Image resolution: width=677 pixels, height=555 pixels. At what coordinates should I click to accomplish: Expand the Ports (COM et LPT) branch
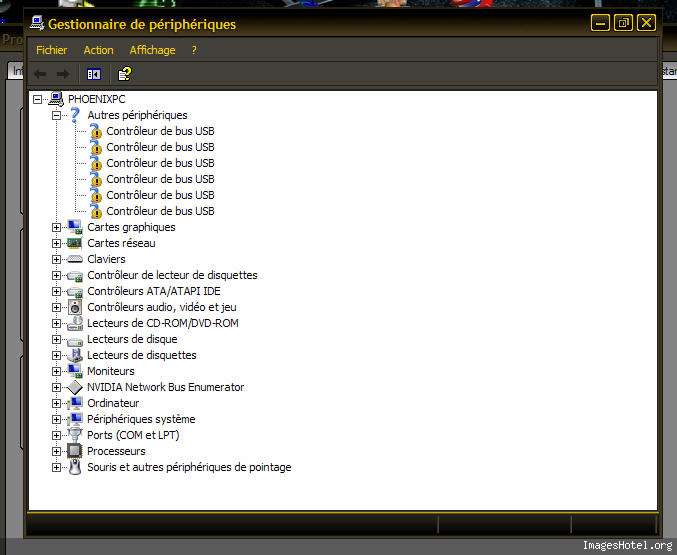[x=56, y=435]
